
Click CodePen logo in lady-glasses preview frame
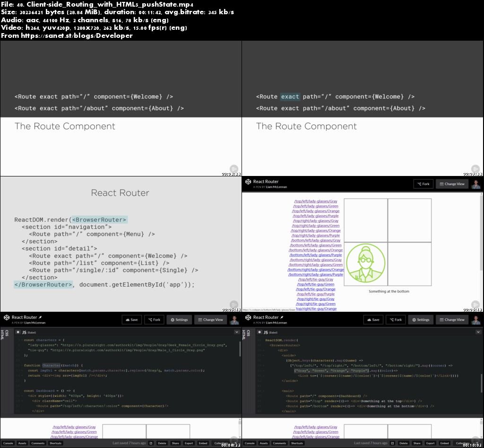(248, 182)
